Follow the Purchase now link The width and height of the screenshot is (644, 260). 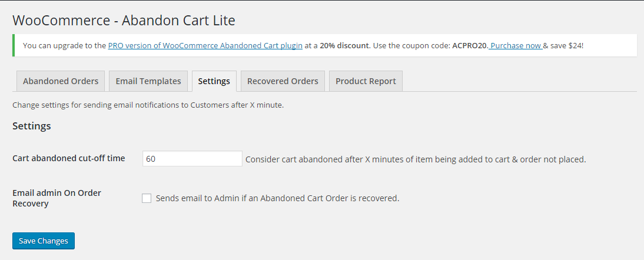click(x=515, y=45)
